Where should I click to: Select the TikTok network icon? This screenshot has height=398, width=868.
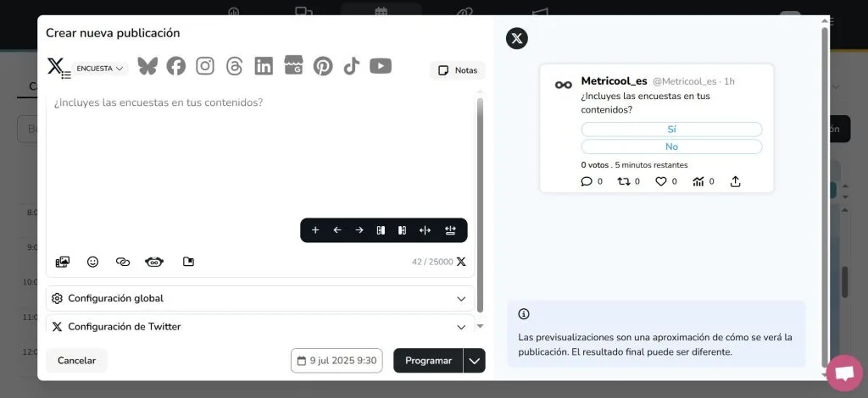351,66
